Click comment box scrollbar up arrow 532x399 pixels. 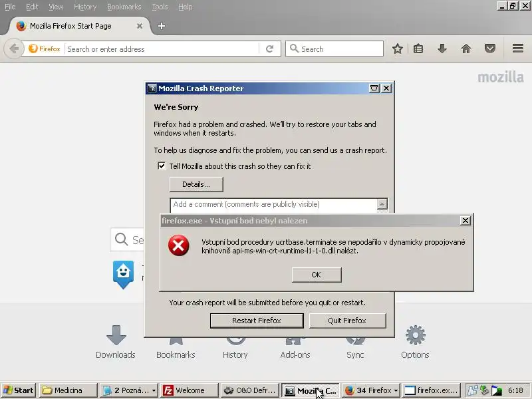[x=382, y=204]
